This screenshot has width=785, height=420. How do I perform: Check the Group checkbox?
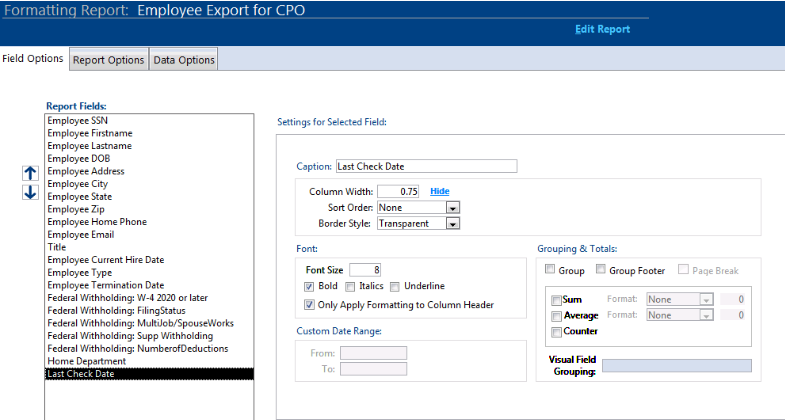550,270
